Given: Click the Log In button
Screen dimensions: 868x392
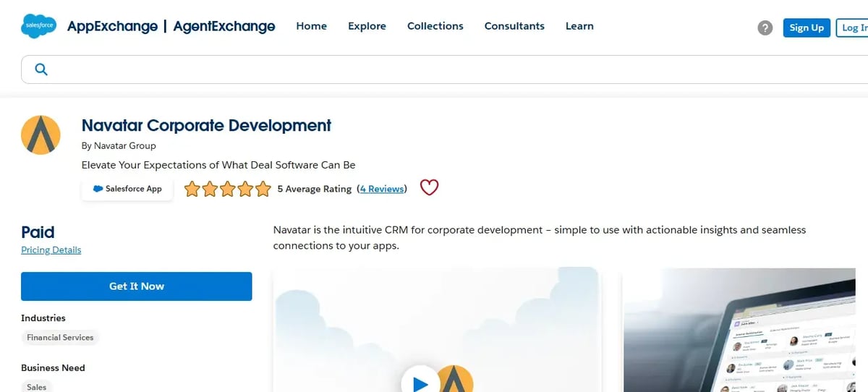Looking at the screenshot, I should pyautogui.click(x=853, y=27).
